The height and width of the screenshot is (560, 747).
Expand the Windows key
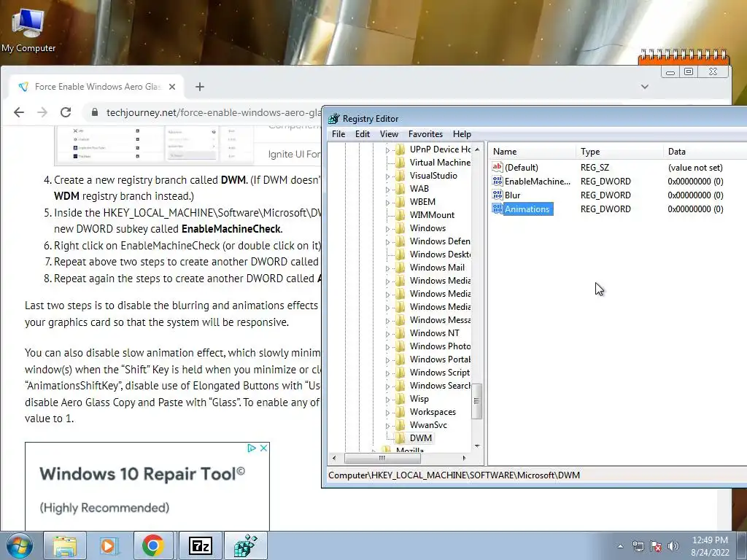(387, 228)
